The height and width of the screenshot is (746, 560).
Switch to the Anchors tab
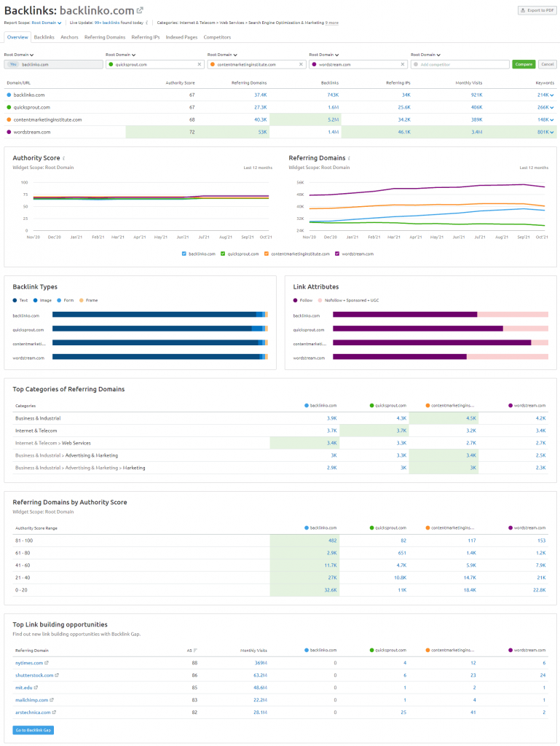click(69, 37)
